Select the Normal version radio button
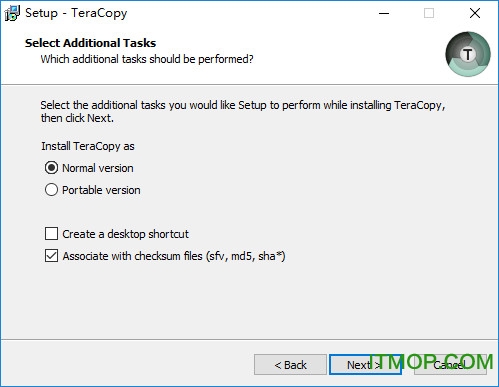The image size is (499, 387). click(x=51, y=168)
